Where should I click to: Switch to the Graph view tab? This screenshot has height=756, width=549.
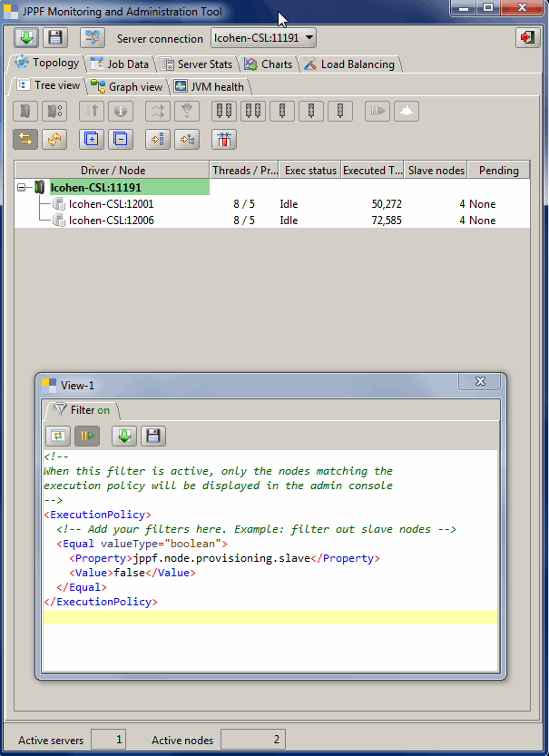pos(127,87)
